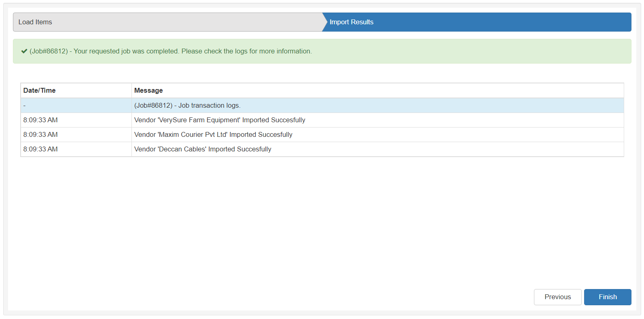Click the timestamp beside Deccan Cables

click(40, 149)
